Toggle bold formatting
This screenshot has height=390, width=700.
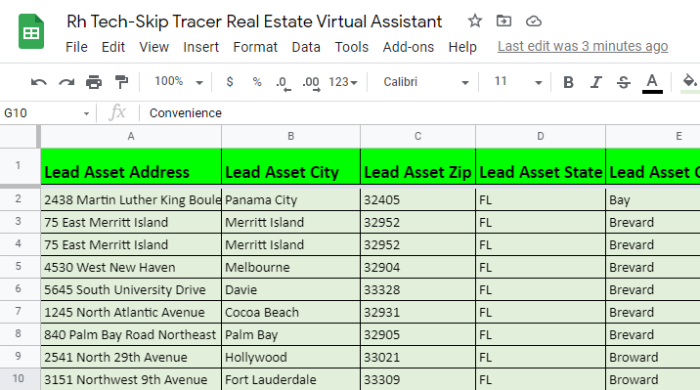(568, 82)
